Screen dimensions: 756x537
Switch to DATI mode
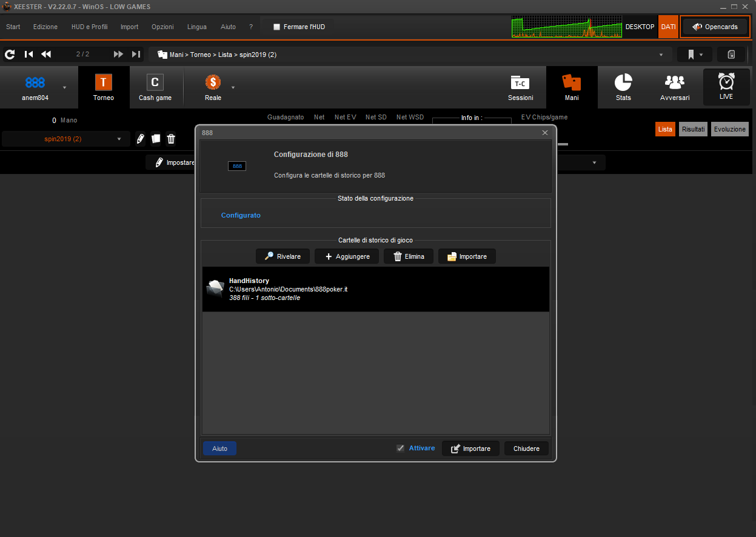pyautogui.click(x=668, y=27)
